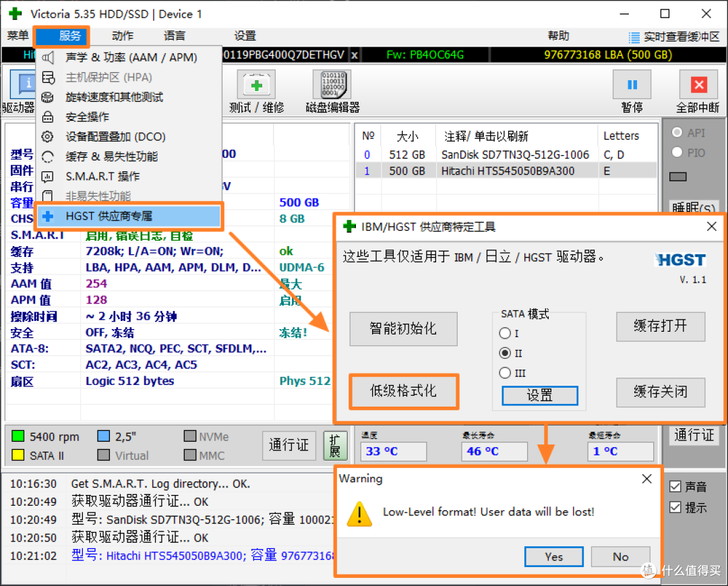Click the Fw: PB4OC64G firmware field
Viewport: 728px width, 586px height.
(x=425, y=55)
